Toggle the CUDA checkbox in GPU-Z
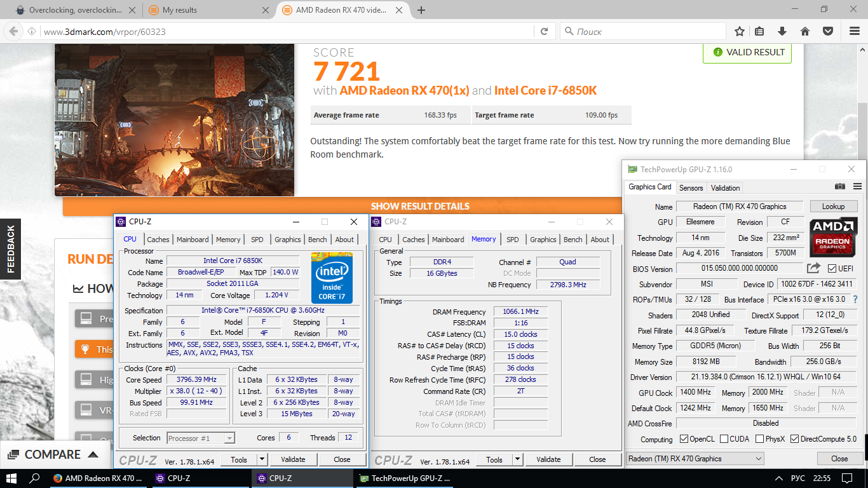868x488 pixels. tap(724, 439)
